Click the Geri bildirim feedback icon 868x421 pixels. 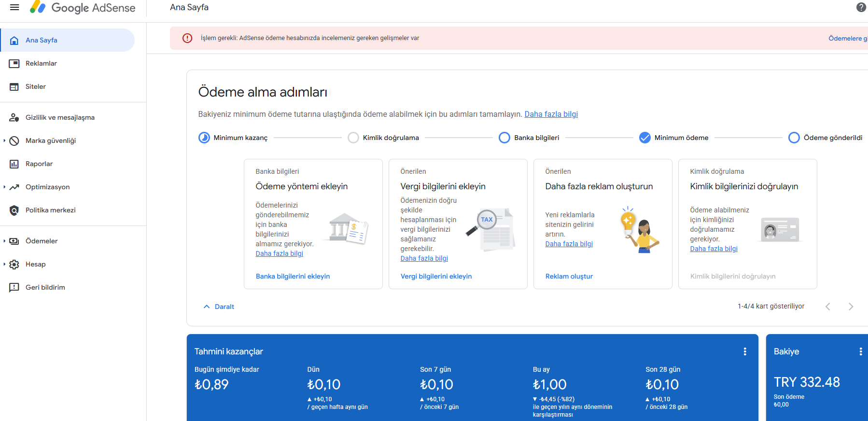click(x=14, y=288)
